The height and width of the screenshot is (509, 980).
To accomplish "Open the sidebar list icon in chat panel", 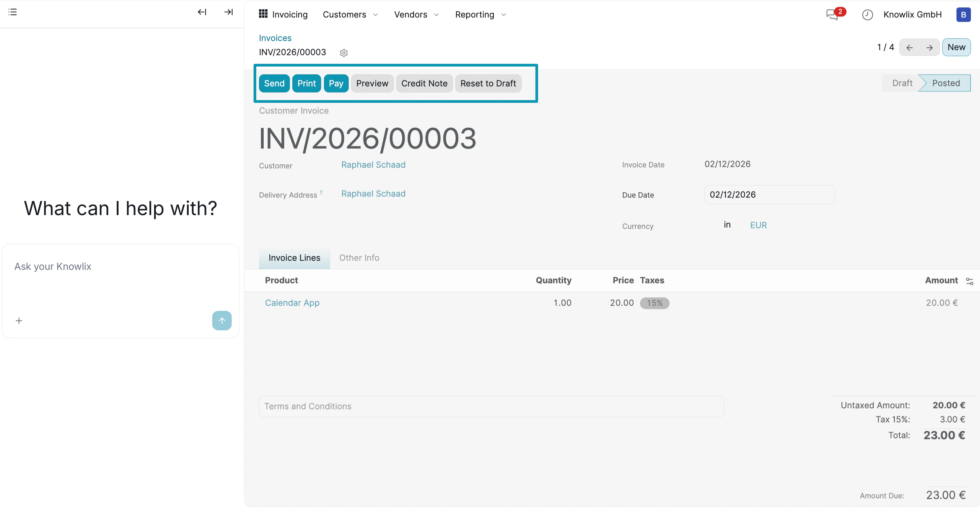I will click(12, 12).
